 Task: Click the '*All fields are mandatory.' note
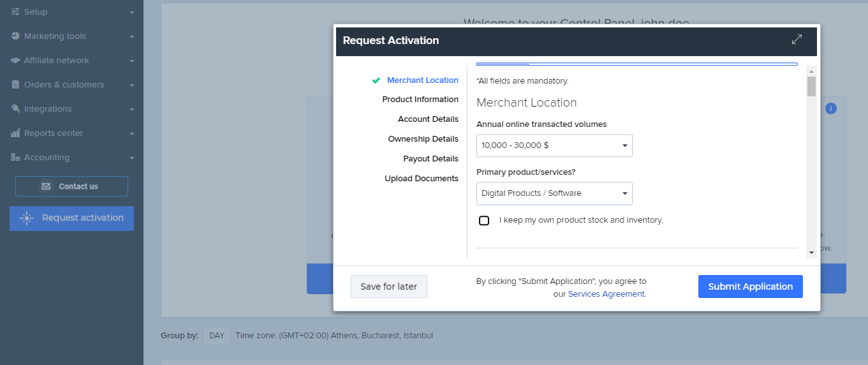click(x=522, y=81)
